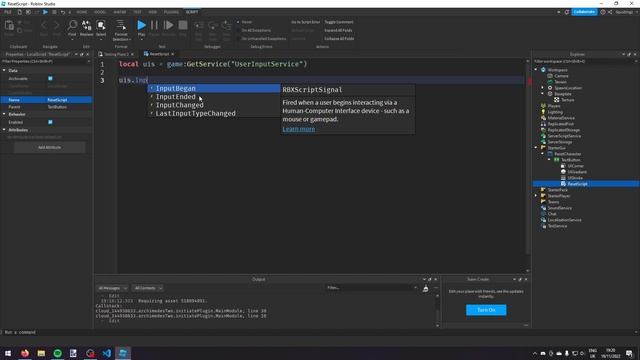Image resolution: width=640 pixels, height=360 pixels.
Task: Click the Output Filter text field
Action: tap(371, 288)
